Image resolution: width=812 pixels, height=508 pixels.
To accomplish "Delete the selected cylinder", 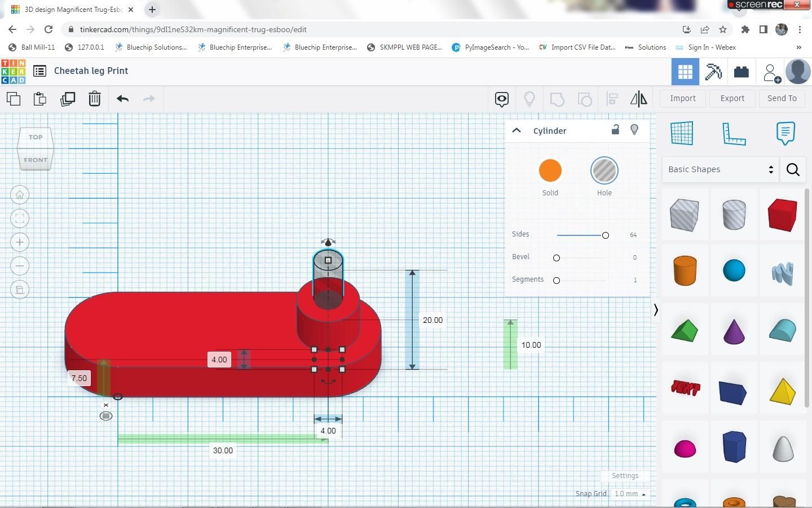I will (x=94, y=99).
